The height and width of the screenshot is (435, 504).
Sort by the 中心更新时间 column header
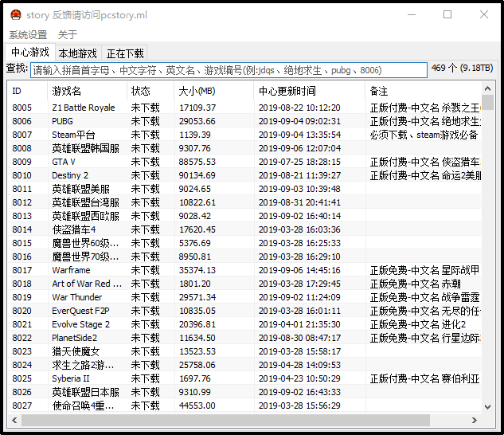[310, 91]
